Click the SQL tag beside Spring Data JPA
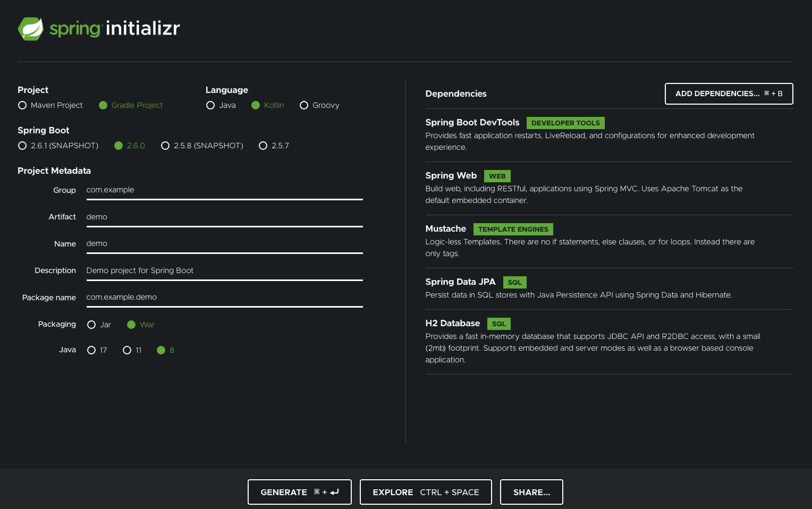Screen dimensions: 812x509 pos(515,282)
